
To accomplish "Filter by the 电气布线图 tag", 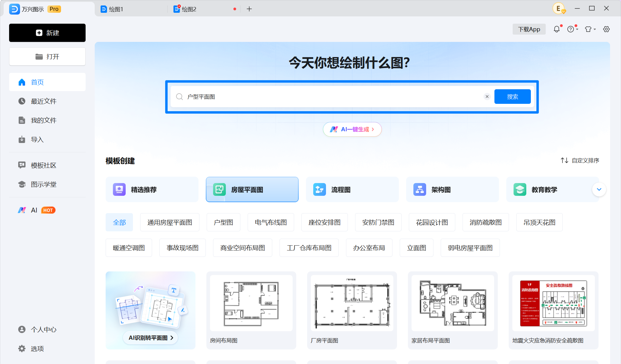I will point(271,222).
